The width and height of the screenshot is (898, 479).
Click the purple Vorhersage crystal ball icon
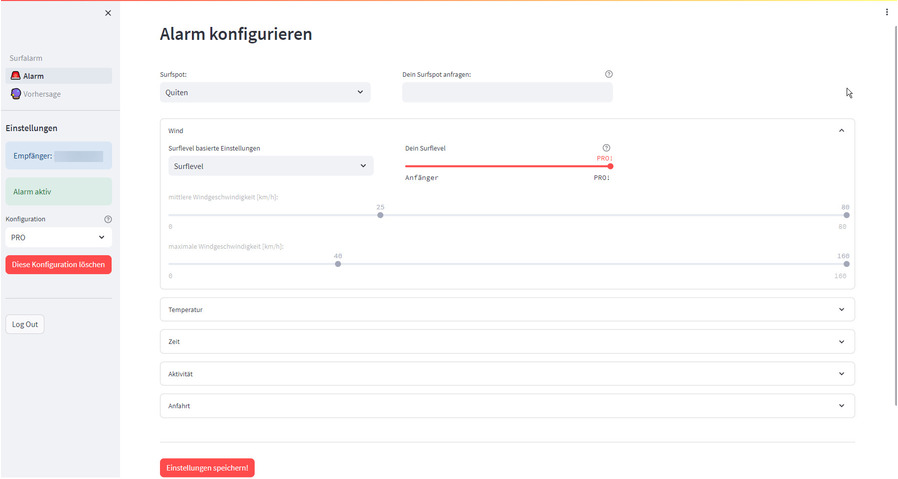15,94
